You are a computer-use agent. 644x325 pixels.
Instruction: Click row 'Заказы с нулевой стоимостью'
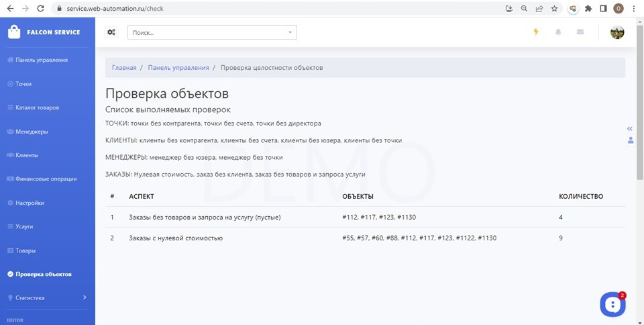366,238
